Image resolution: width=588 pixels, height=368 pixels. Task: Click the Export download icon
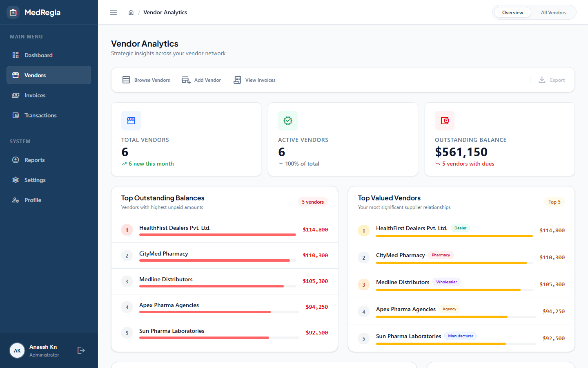[542, 80]
